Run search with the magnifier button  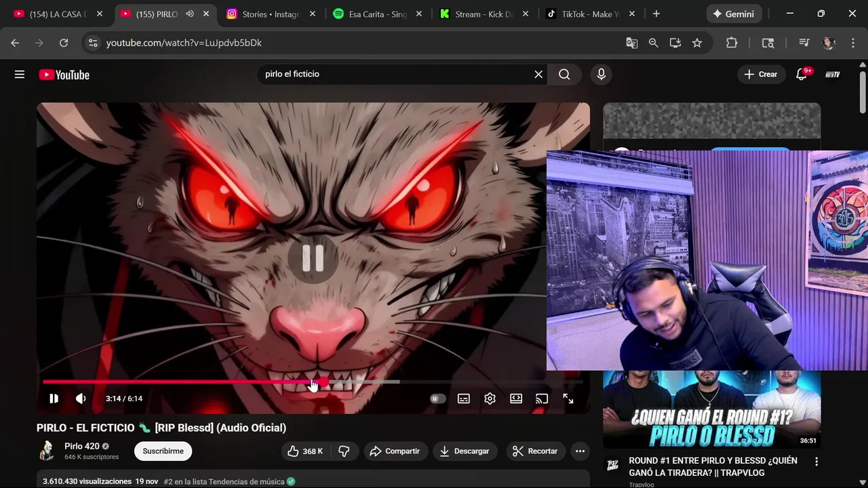tap(564, 75)
